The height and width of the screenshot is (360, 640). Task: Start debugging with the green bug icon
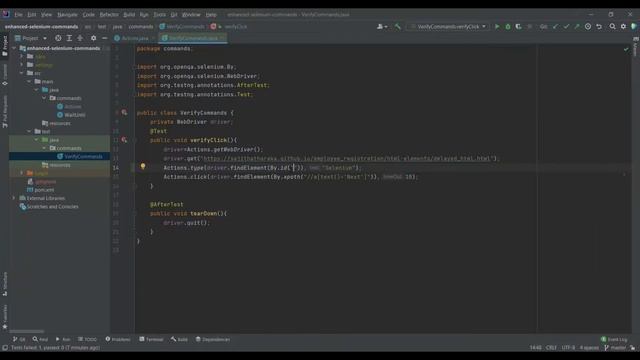(x=508, y=27)
